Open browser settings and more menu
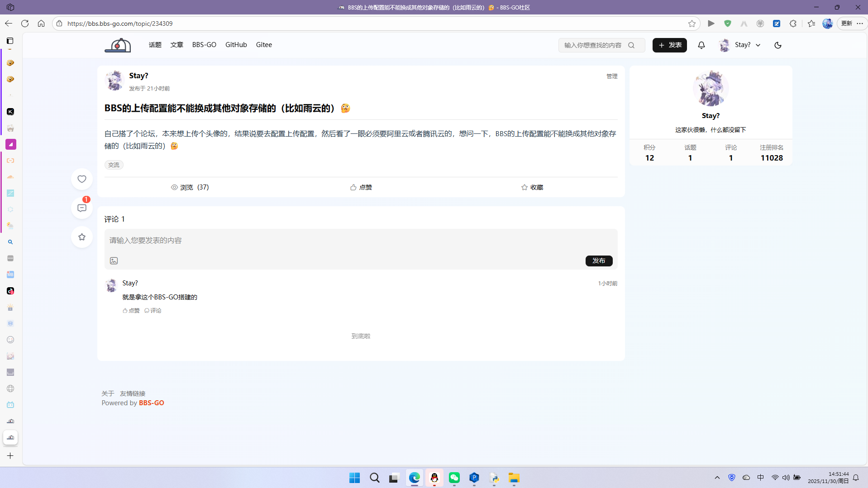The image size is (868, 488). click(860, 24)
